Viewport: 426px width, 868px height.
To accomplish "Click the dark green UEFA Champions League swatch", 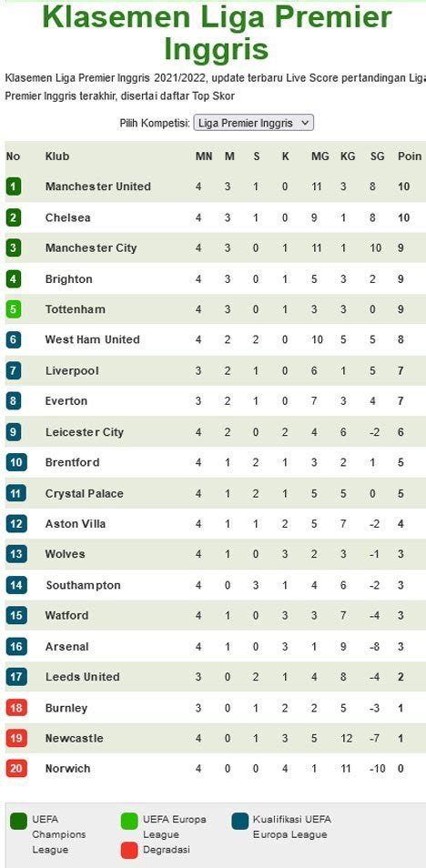I will pyautogui.click(x=19, y=822).
